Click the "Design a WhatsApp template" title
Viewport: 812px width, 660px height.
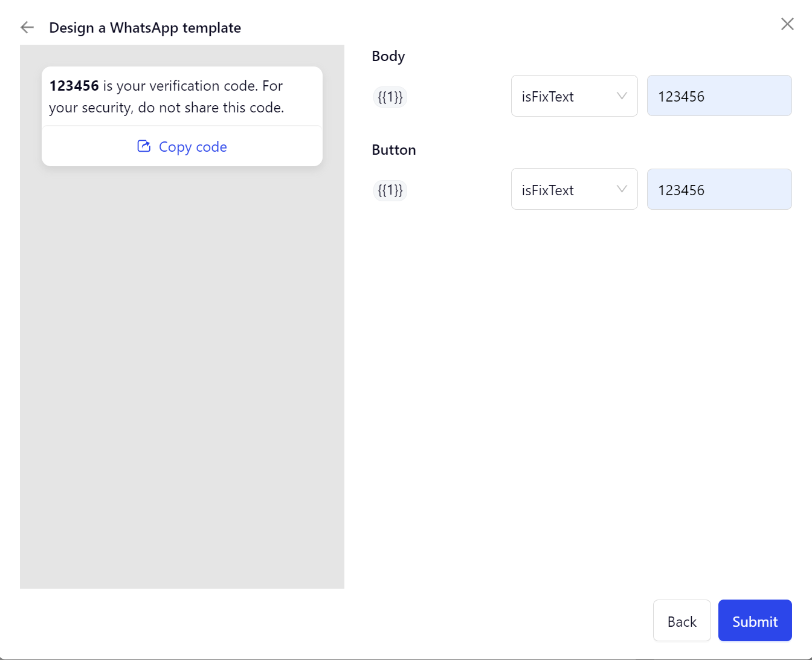tap(145, 28)
